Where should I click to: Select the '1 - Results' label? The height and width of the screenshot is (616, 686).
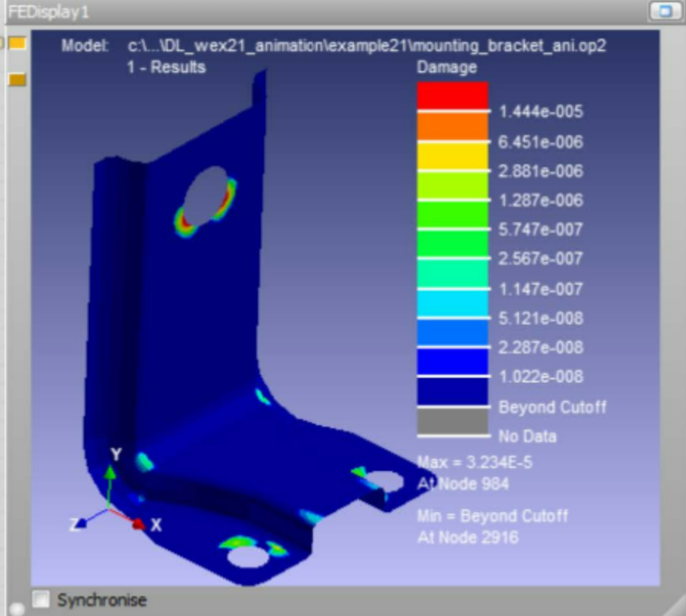pyautogui.click(x=166, y=67)
